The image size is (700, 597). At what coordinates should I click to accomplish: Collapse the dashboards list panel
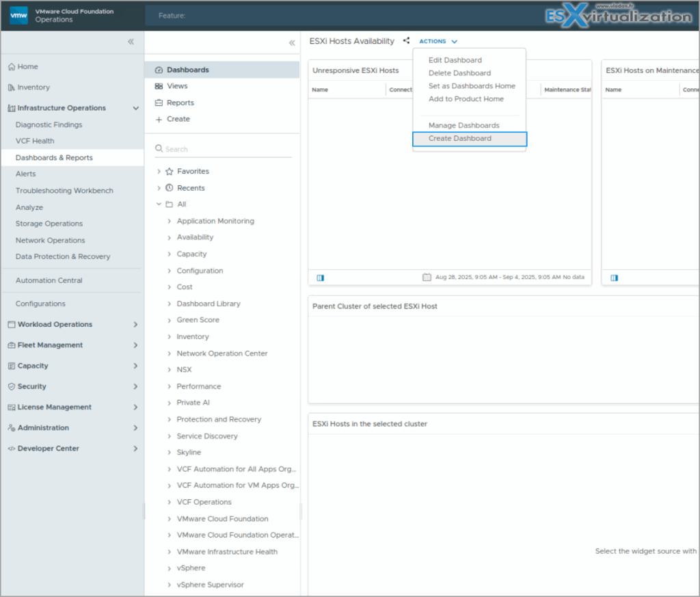tap(292, 43)
